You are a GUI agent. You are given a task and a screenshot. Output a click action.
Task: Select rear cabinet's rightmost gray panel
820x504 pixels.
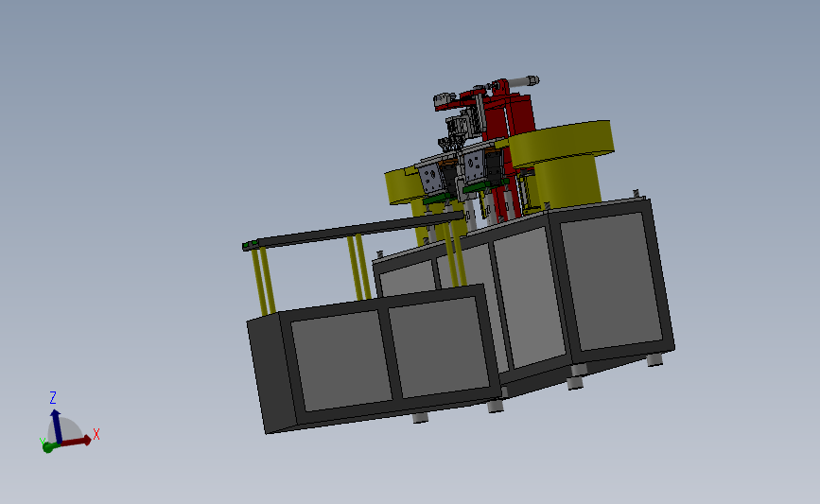click(611, 281)
